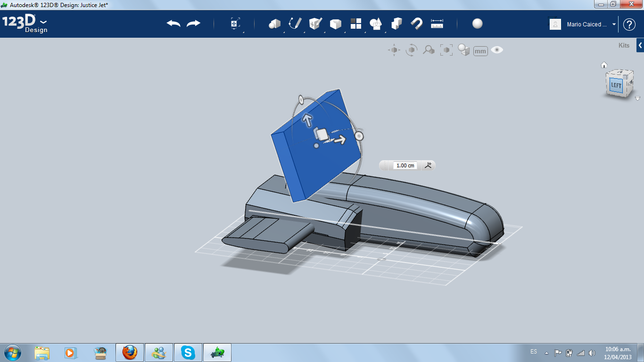Open Windows Live Messenger from taskbar
The image size is (644, 362).
click(159, 353)
